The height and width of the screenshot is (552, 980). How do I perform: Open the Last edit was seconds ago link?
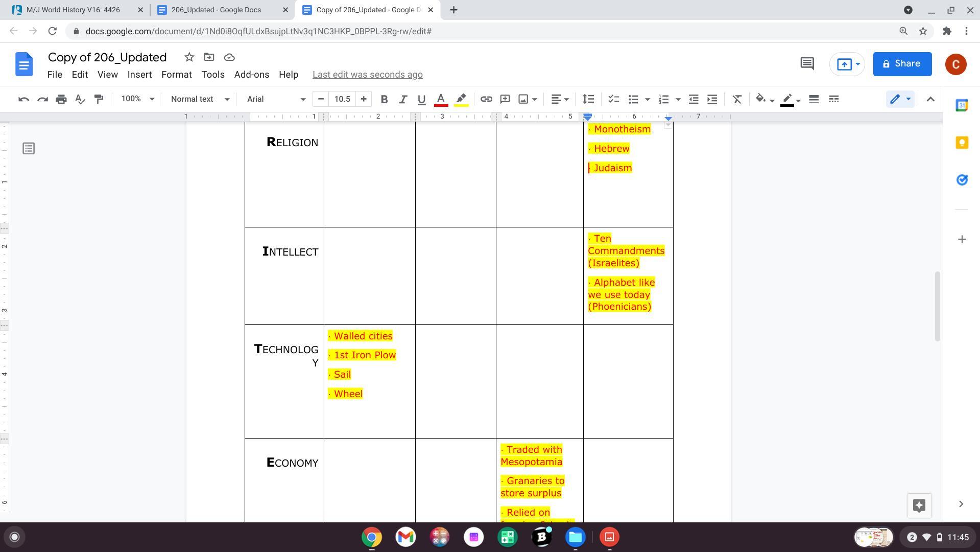click(x=368, y=75)
